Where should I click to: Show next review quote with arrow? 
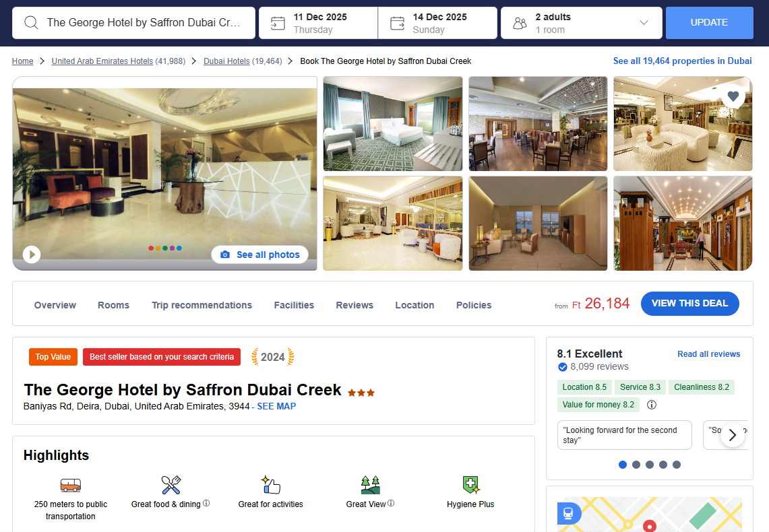click(x=732, y=434)
